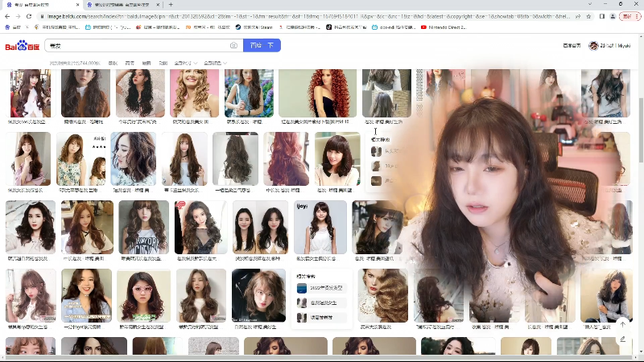
Task: Click the camera image-search icon
Action: click(x=233, y=46)
